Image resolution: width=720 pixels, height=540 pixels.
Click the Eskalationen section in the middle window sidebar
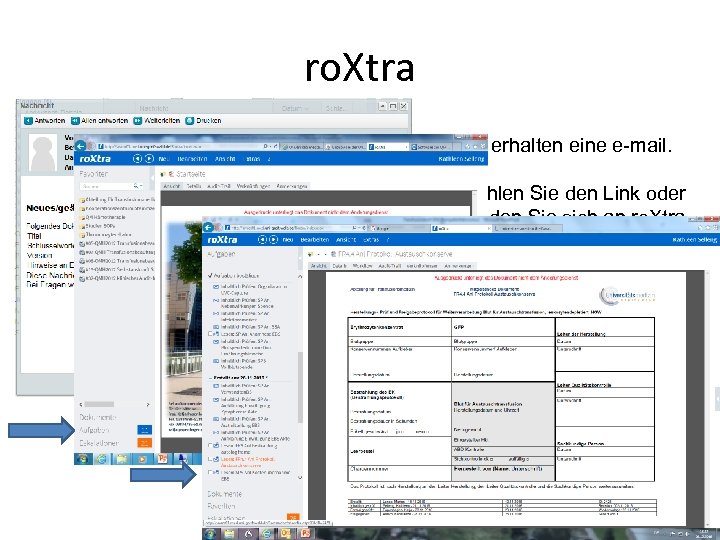pos(99,443)
